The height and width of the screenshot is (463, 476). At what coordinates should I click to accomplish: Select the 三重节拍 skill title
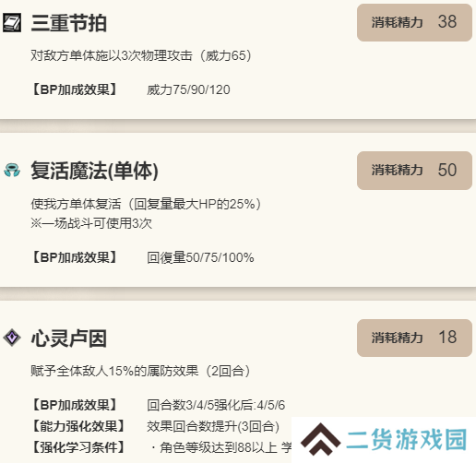[69, 23]
